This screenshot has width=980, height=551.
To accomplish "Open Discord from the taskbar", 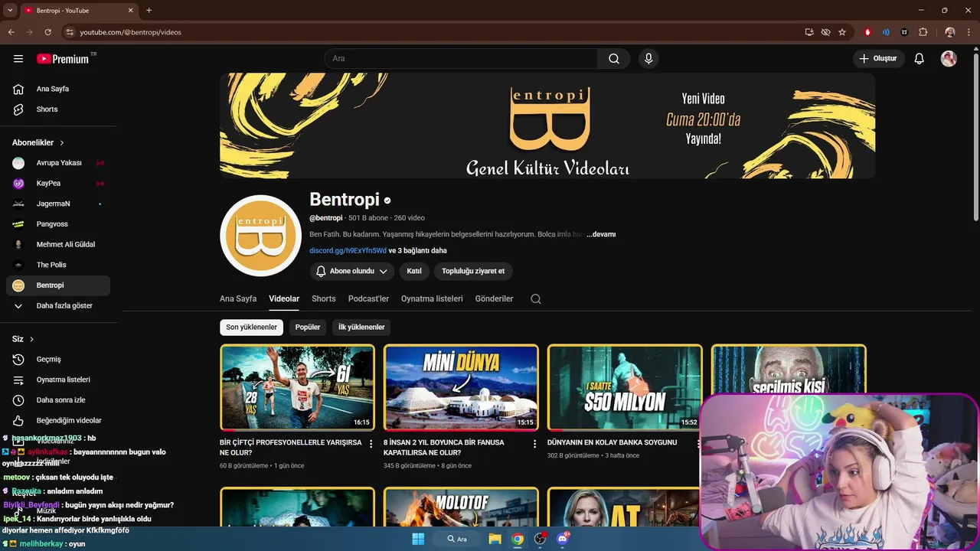I will pyautogui.click(x=563, y=539).
